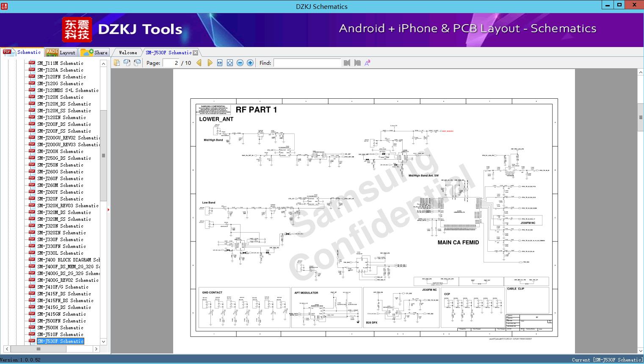Select highlighted SM-J530F Schematic tree item

(60, 341)
